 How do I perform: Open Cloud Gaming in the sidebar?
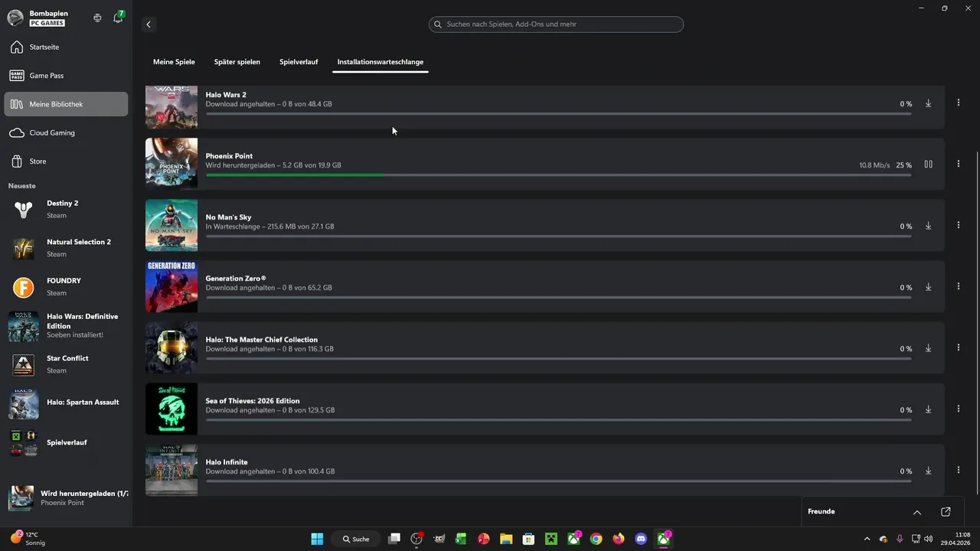coord(66,132)
